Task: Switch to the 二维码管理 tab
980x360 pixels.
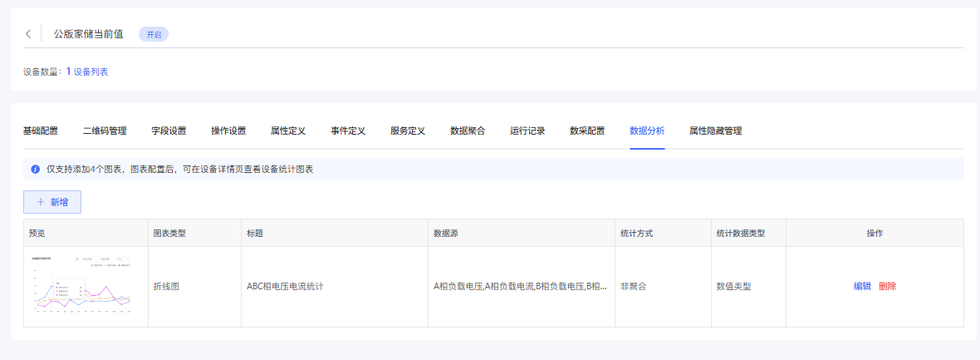Action: [105, 131]
